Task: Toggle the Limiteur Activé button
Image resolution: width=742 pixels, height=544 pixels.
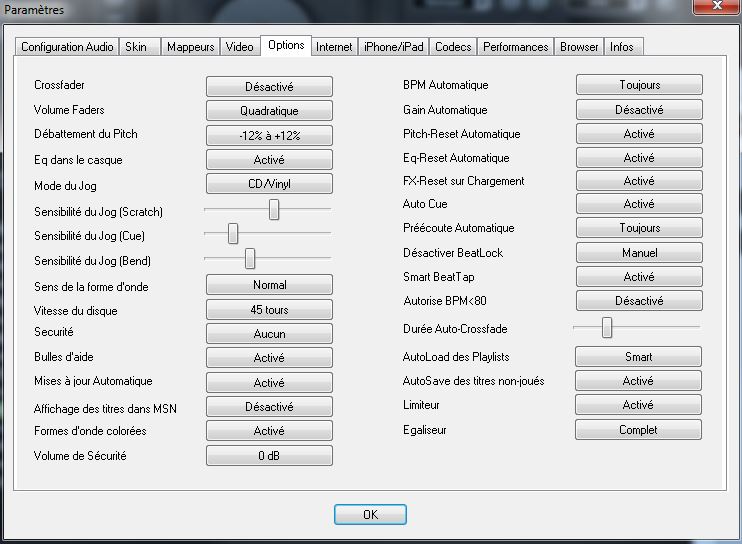Action: point(638,405)
